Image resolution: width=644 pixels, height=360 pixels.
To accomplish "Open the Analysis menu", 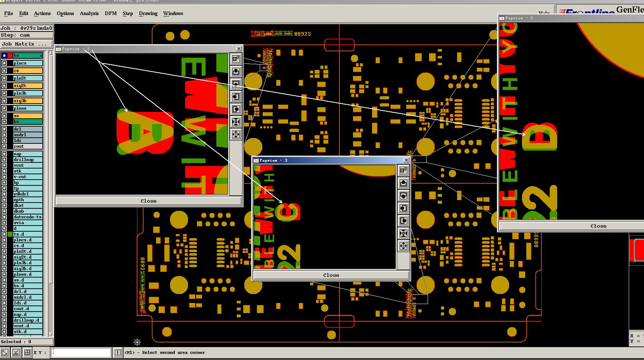I will [89, 14].
